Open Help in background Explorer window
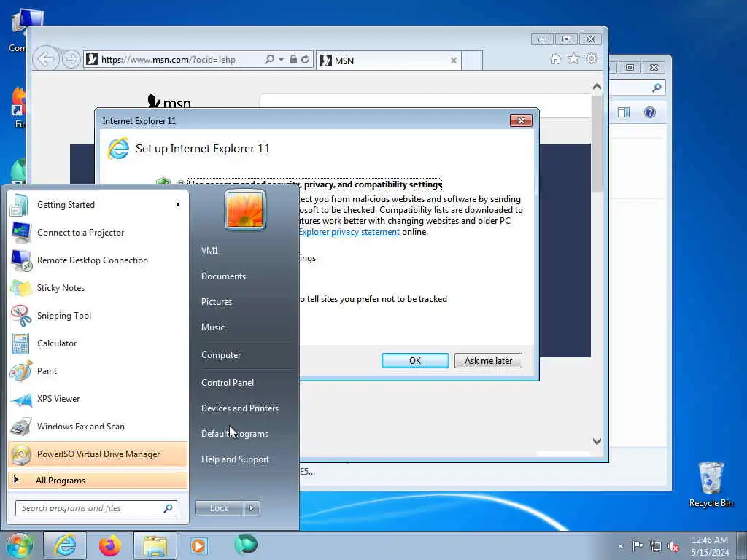 tap(650, 112)
